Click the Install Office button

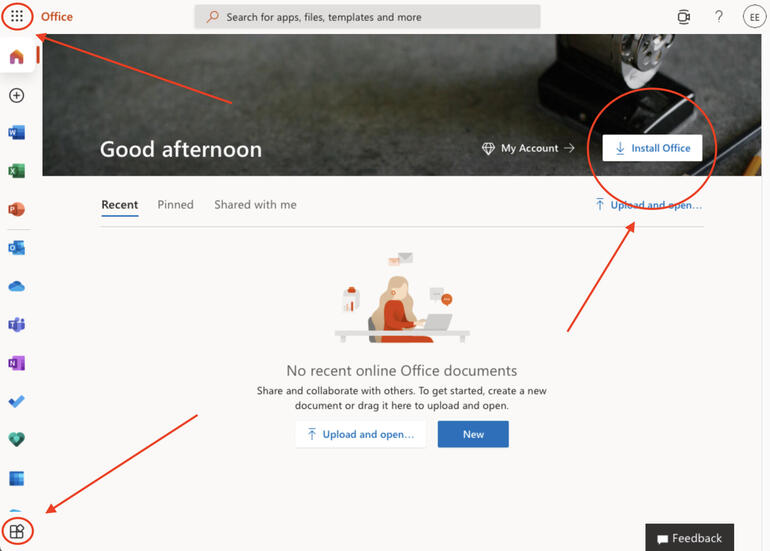652,148
